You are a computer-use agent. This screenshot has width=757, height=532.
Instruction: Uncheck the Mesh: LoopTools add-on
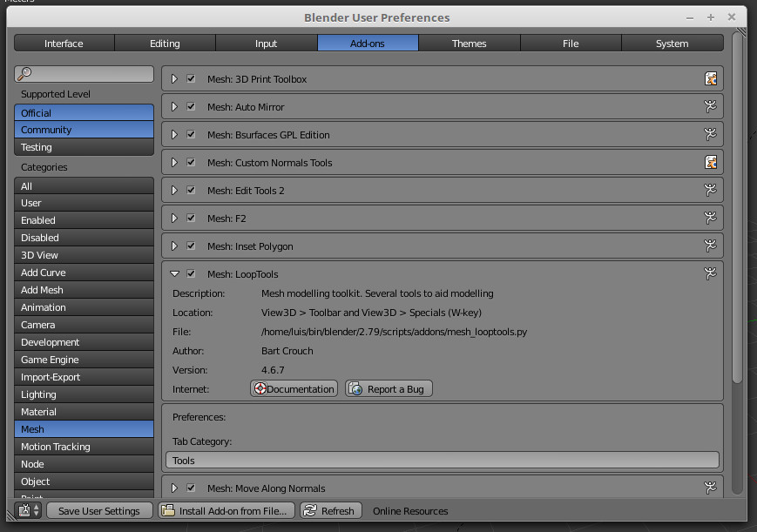[x=191, y=274]
